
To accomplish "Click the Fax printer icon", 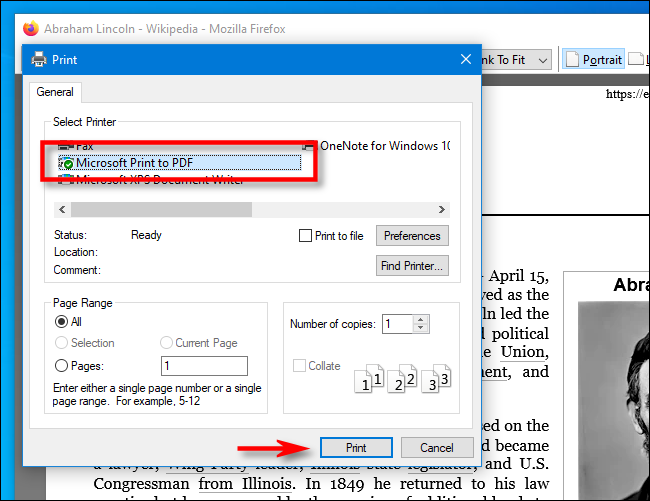I will pos(66,146).
